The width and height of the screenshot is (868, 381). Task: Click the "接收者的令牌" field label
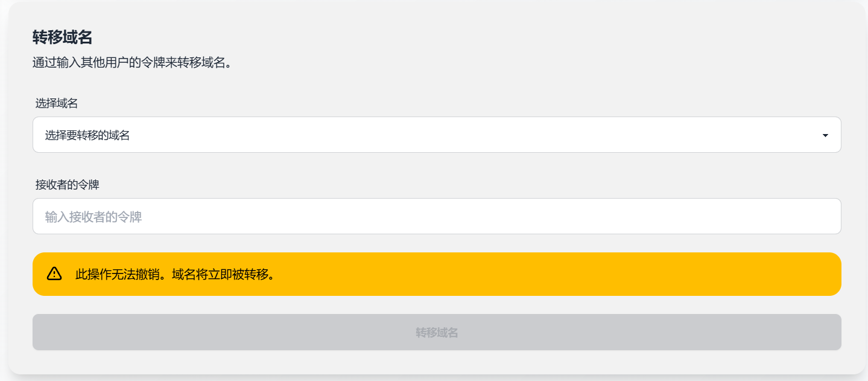[x=67, y=185]
